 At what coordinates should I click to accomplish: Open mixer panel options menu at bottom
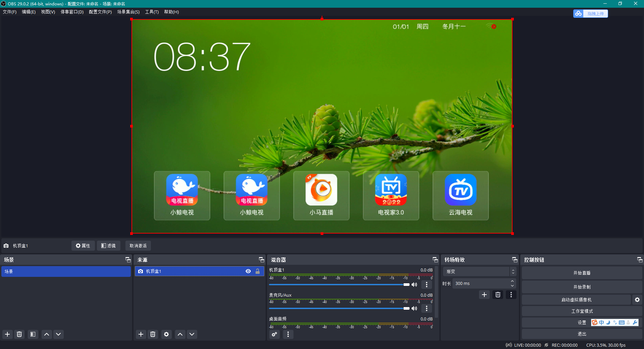coord(288,334)
